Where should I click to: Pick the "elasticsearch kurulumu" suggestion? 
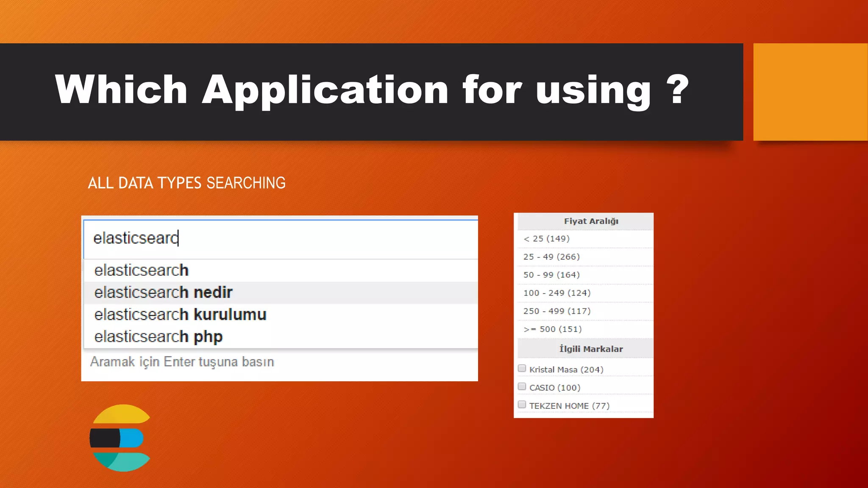281,315
